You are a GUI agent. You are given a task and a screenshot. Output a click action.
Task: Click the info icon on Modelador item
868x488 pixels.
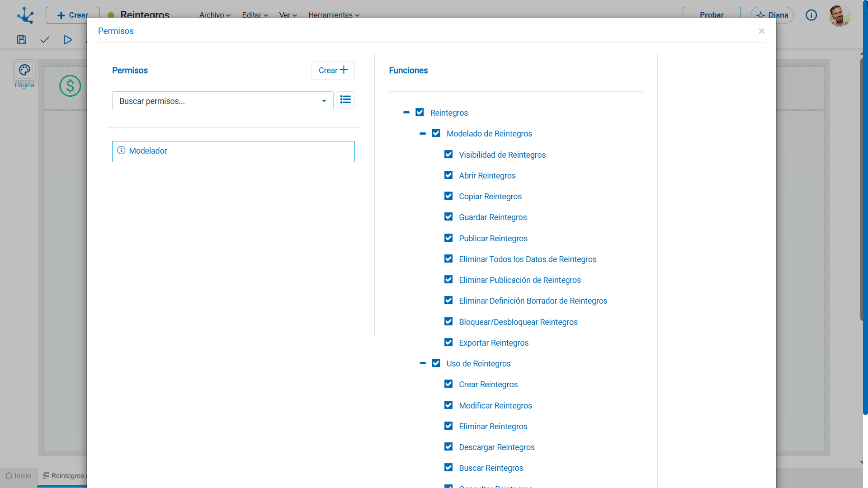[121, 150]
